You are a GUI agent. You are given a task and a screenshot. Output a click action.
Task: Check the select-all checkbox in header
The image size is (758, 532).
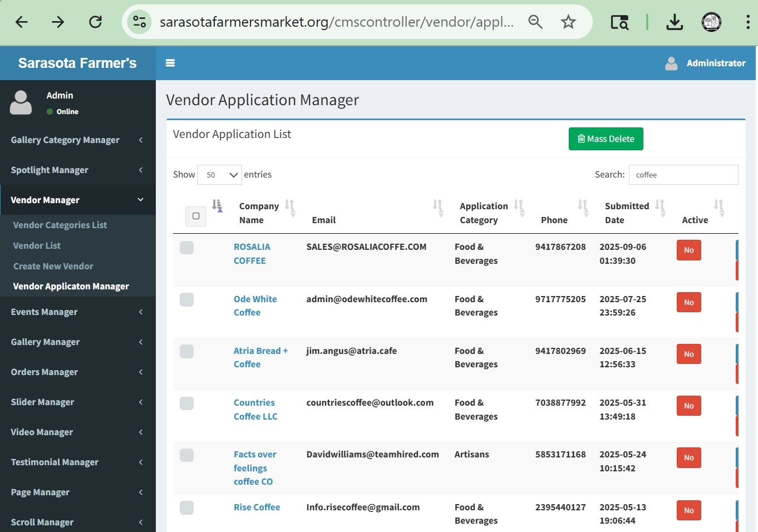click(196, 216)
